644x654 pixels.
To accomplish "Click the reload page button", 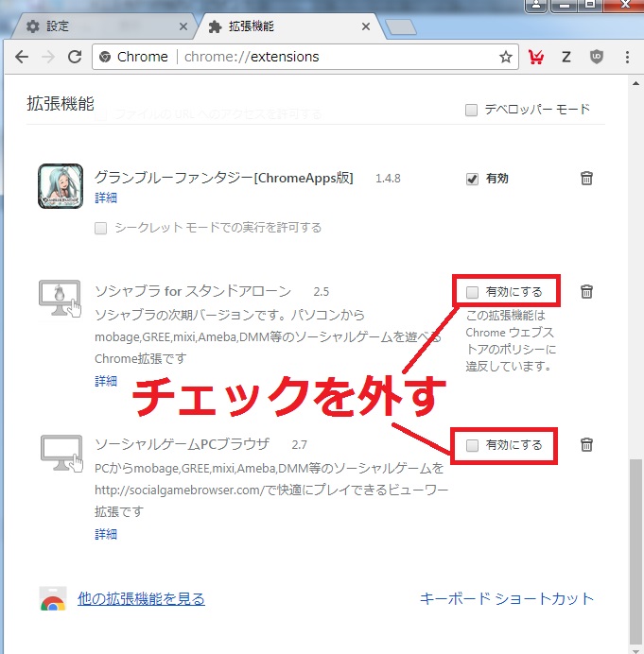I will [x=74, y=57].
